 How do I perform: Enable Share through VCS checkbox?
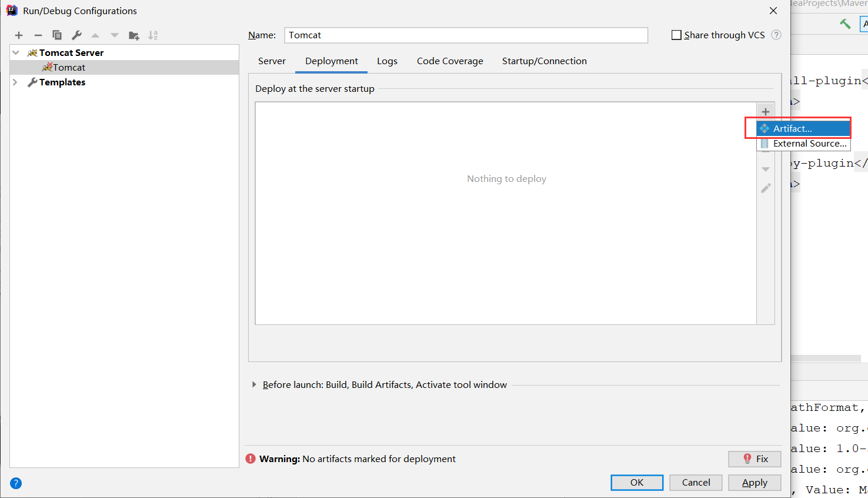coord(676,35)
